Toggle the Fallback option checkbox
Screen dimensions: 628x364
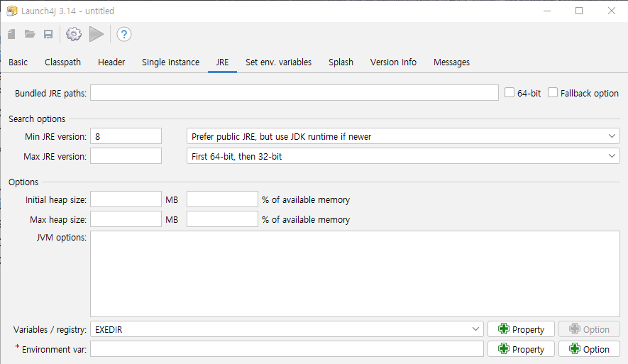[x=553, y=93]
